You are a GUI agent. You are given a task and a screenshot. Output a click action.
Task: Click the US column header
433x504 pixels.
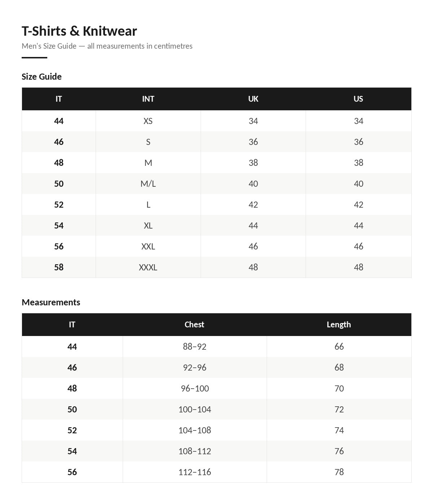[358, 99]
